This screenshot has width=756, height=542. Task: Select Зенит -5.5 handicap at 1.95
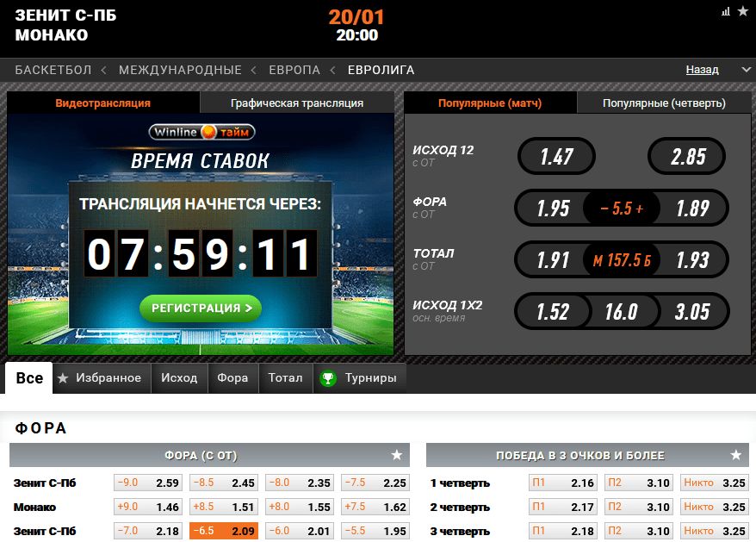tap(375, 531)
